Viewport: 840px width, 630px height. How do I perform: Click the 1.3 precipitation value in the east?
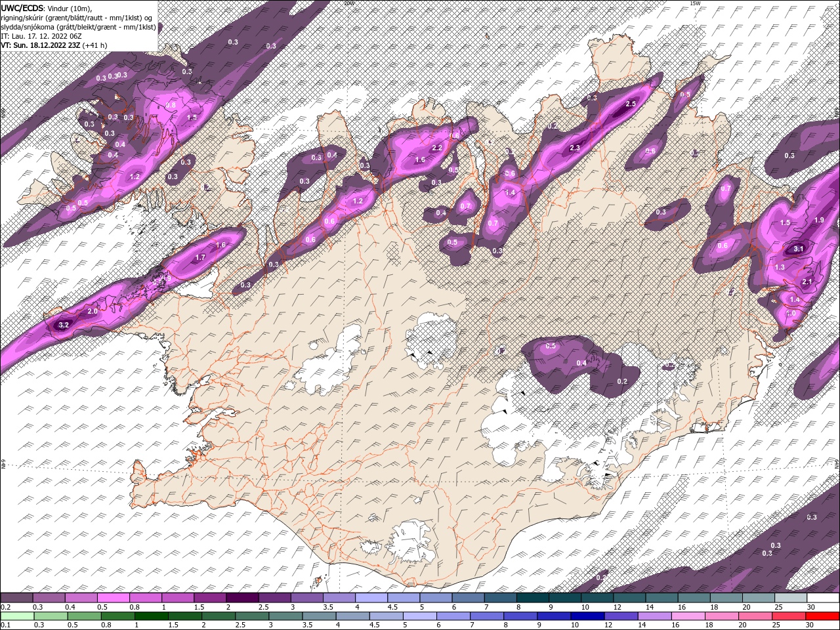tap(780, 267)
